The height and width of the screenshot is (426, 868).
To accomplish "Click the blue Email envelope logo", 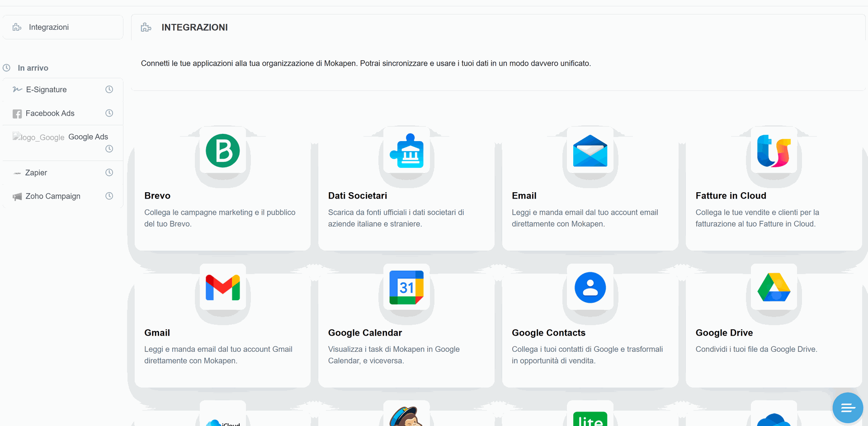I will (x=590, y=151).
